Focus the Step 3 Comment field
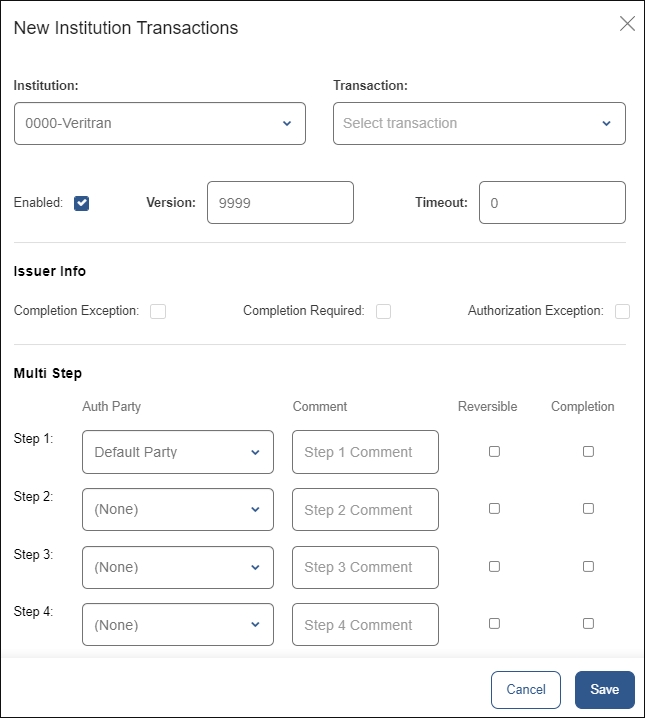 (x=365, y=567)
